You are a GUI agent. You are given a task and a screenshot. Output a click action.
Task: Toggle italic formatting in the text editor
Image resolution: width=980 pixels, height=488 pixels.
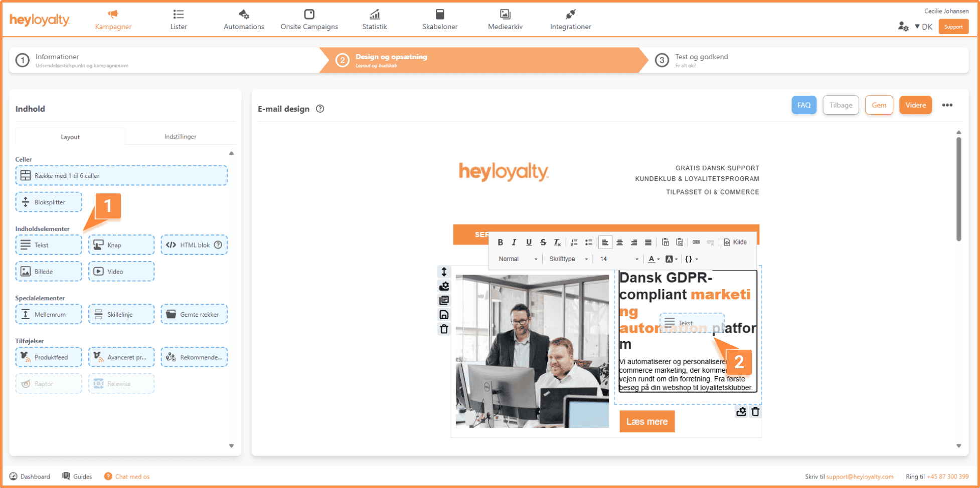point(514,242)
